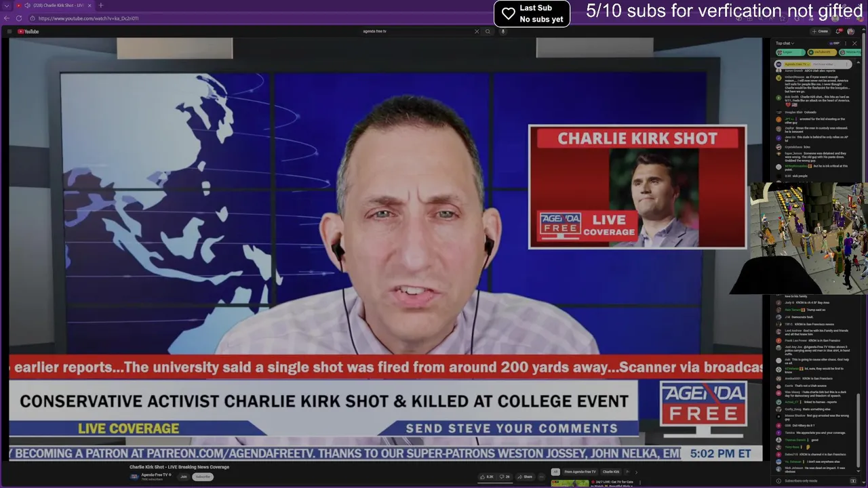Open a new browser tab
This screenshot has width=868, height=488.
pos(101,5)
